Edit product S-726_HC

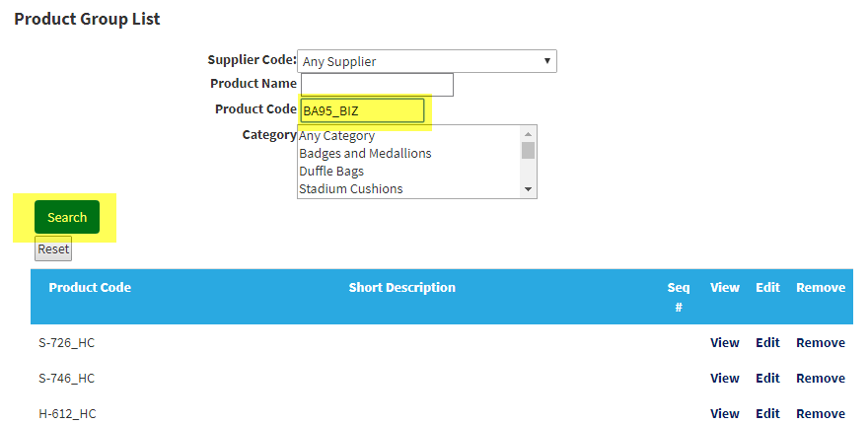pos(767,342)
